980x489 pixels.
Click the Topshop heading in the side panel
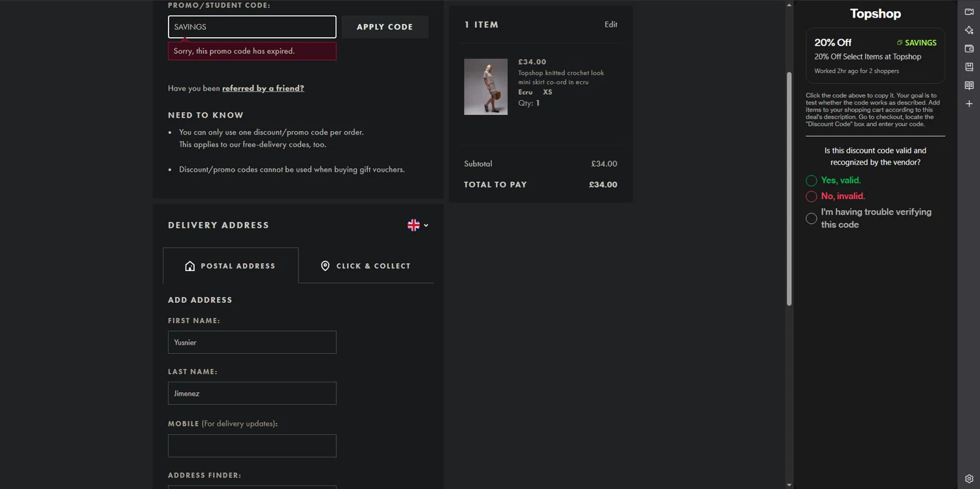[x=875, y=14]
